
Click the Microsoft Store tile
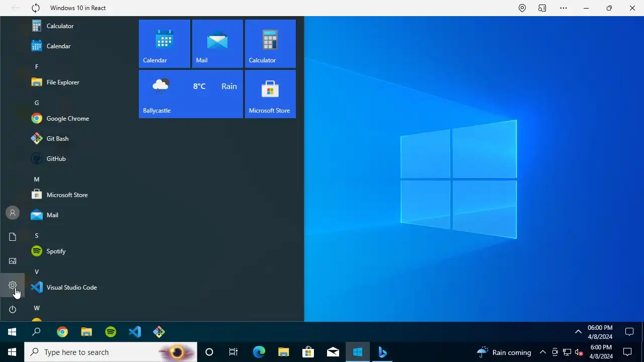(270, 94)
